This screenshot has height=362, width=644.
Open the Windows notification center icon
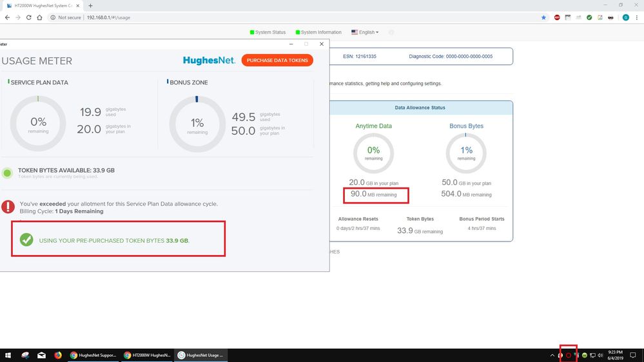click(x=635, y=355)
